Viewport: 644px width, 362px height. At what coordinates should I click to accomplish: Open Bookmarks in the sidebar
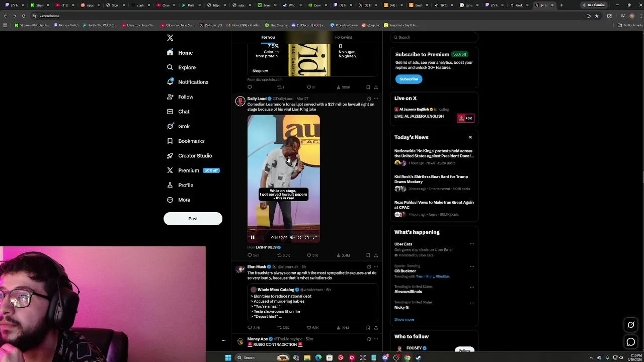point(186,141)
